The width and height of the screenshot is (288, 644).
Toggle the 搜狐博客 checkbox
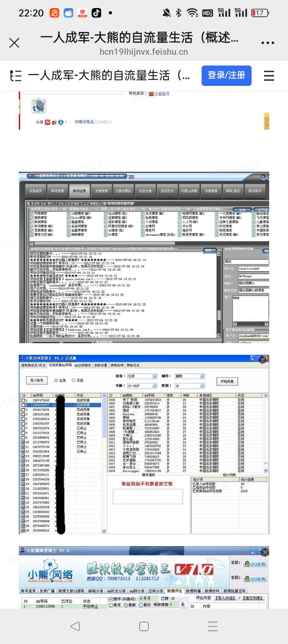[32, 218]
